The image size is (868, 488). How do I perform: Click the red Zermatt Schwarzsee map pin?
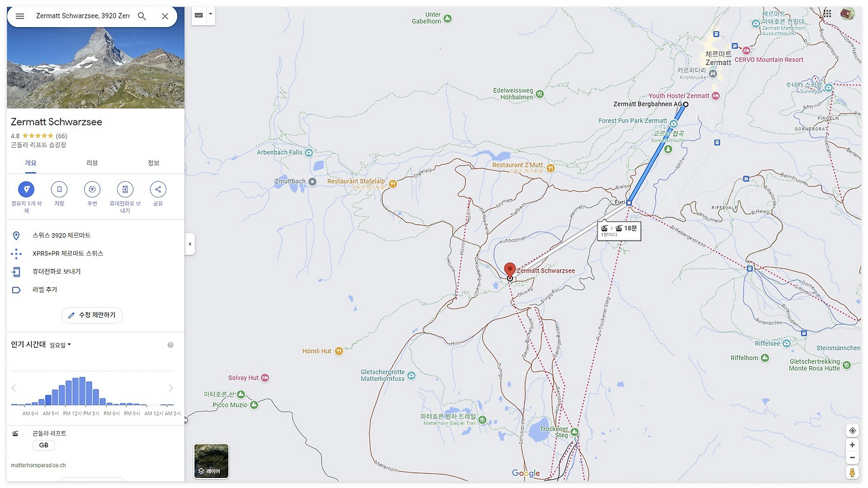coord(510,270)
